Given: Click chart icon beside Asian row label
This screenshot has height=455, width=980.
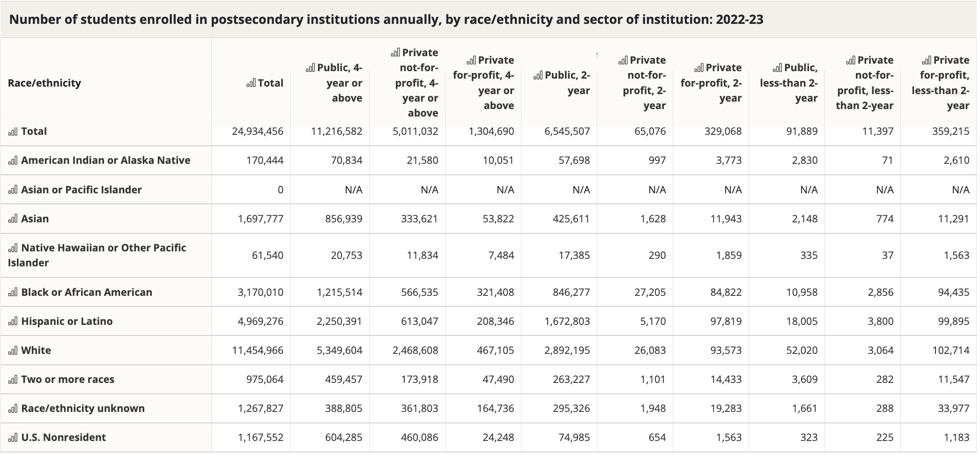Looking at the screenshot, I should tap(13, 219).
